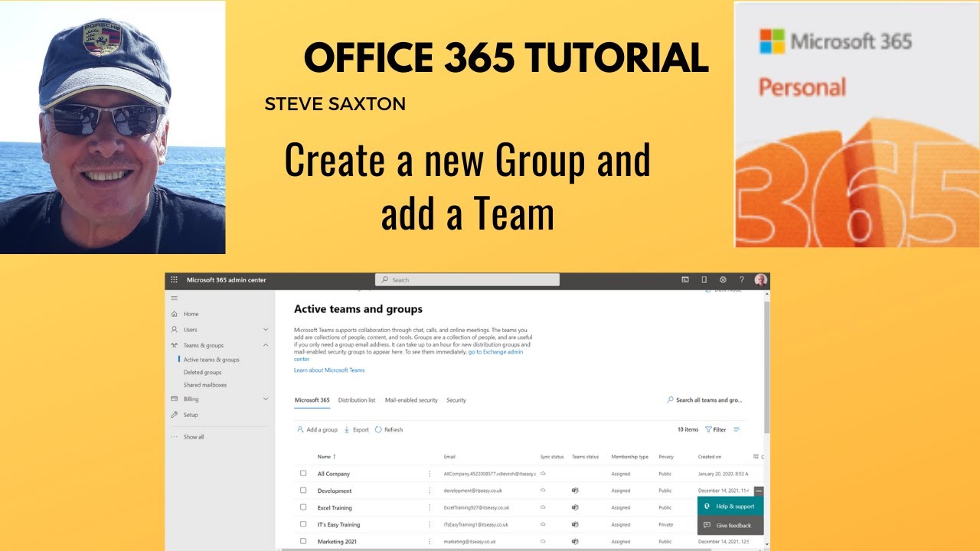Click the Add a group button

click(318, 430)
